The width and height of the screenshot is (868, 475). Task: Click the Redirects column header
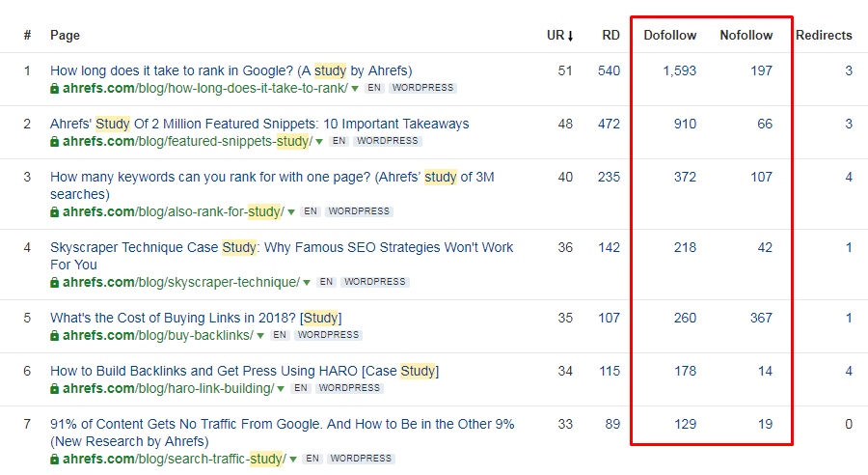pos(824,36)
